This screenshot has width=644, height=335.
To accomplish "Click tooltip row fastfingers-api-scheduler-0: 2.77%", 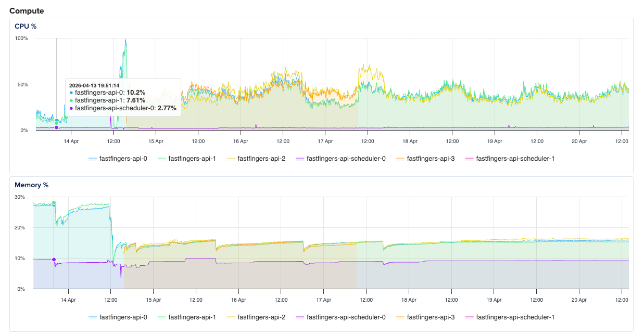I will point(123,108).
